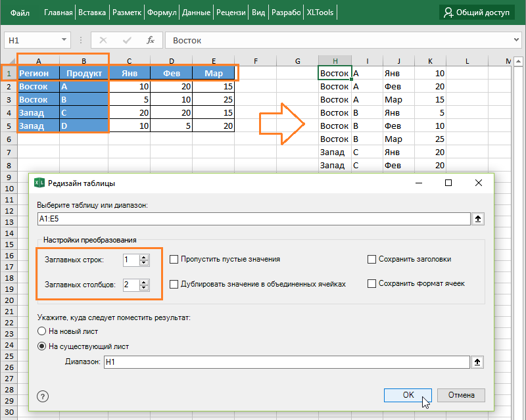Viewport: 526px width, 420px height.
Task: Click the confirm entry checkmark icon
Action: pyautogui.click(x=128, y=40)
